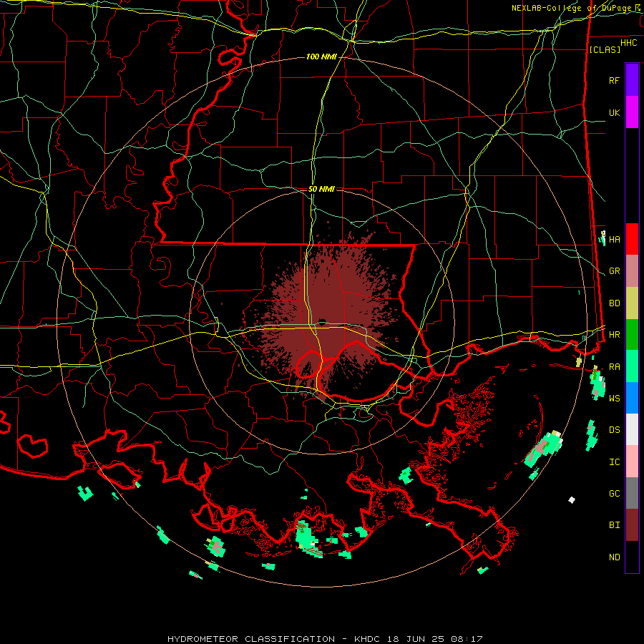Click the GC gray legend color swatch
This screenshot has height=644, width=644.
[x=632, y=493]
